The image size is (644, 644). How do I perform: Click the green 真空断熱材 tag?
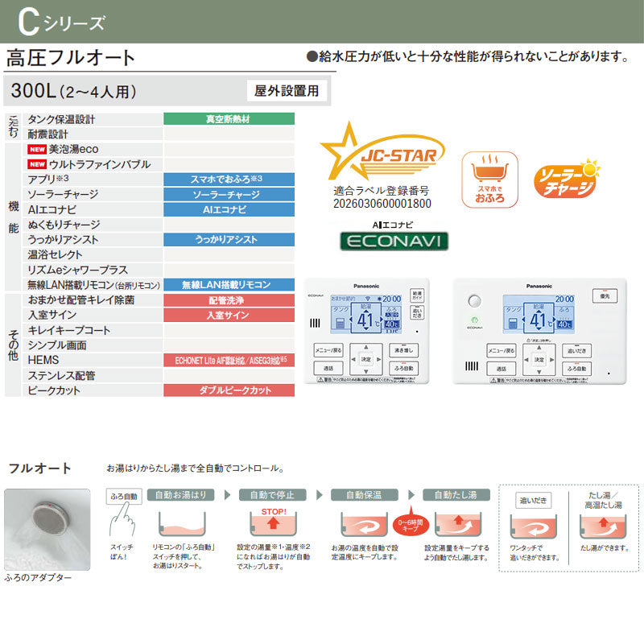pos(229,118)
